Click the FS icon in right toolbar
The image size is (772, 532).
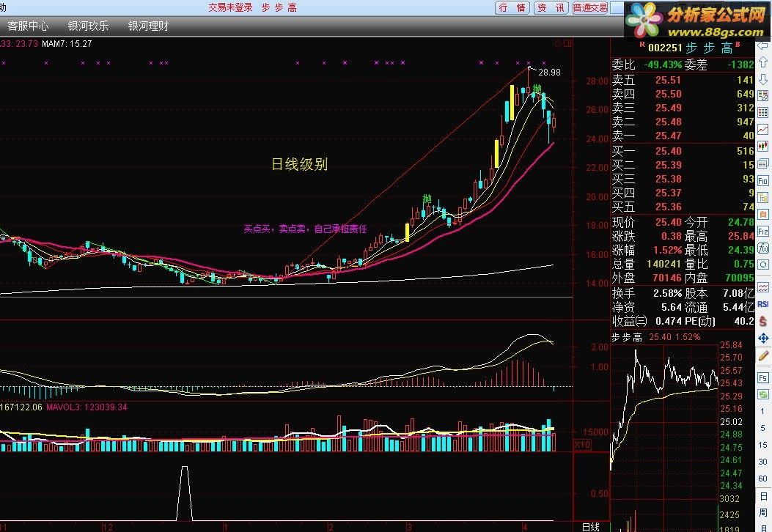coord(762,377)
